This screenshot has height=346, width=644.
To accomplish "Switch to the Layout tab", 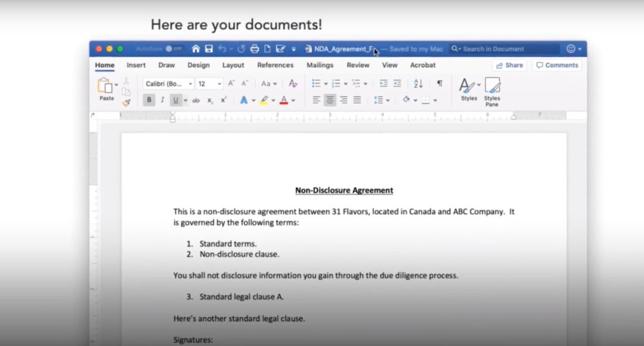I will pos(233,65).
